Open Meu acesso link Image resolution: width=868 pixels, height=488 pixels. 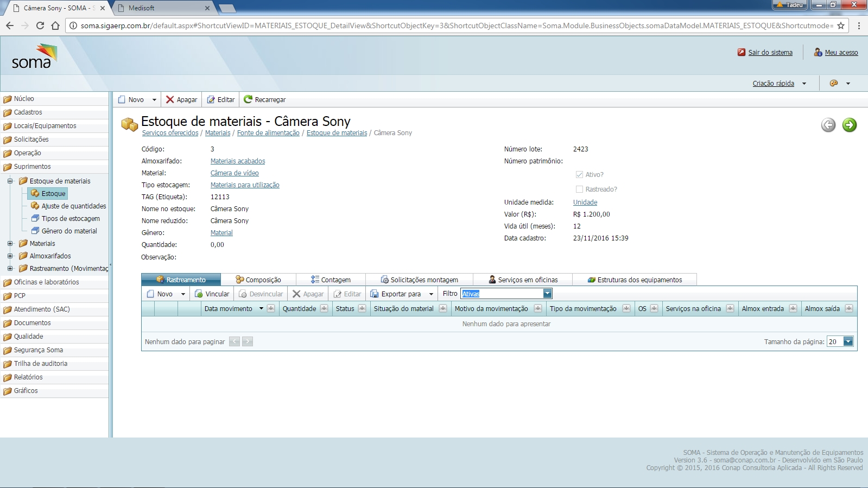point(841,53)
